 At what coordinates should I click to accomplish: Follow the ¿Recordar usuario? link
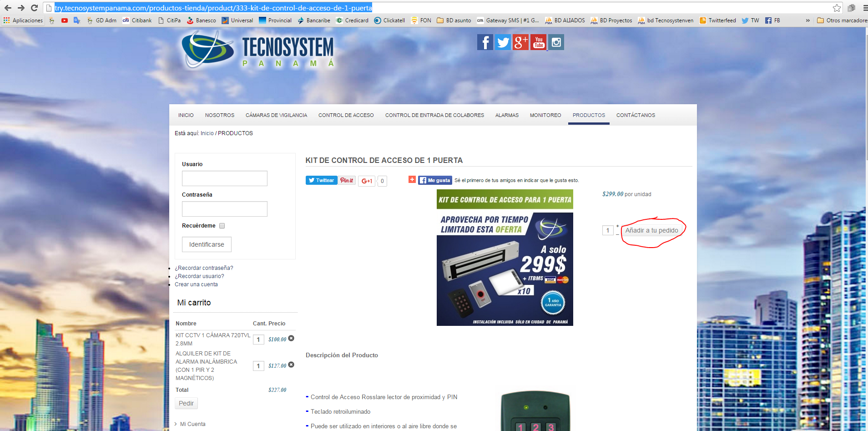pos(199,276)
